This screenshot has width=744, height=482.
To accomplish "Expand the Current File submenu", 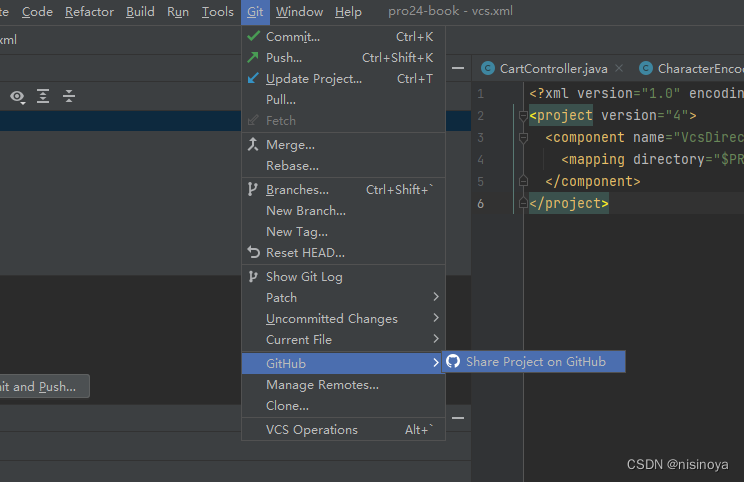I will (x=344, y=339).
